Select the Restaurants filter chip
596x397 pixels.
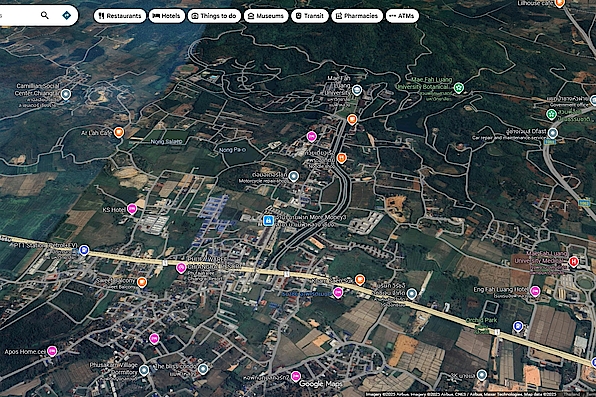coord(120,16)
